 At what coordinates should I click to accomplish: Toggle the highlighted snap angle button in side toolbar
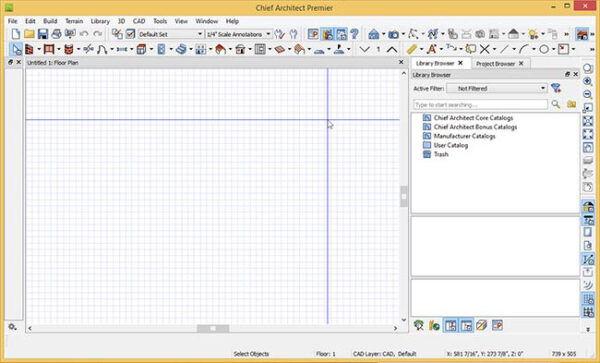588,259
